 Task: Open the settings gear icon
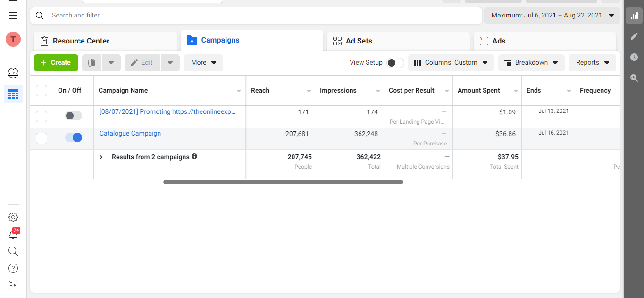click(13, 217)
